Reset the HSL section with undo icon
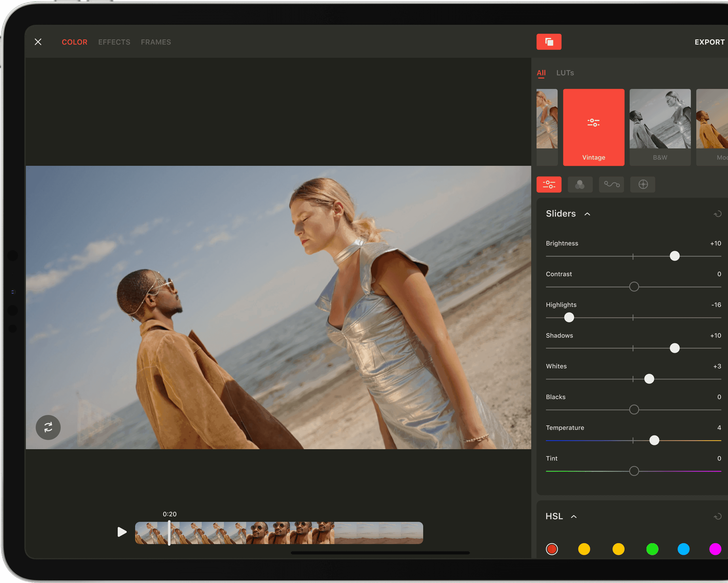728x583 pixels. pos(718,516)
